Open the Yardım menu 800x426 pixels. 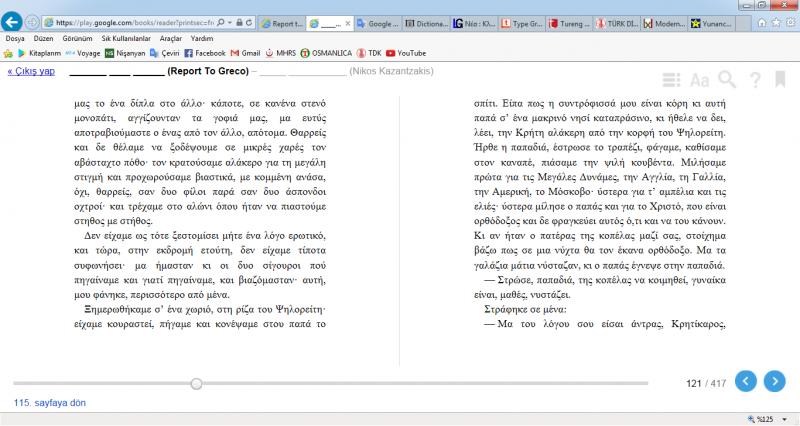pos(202,38)
